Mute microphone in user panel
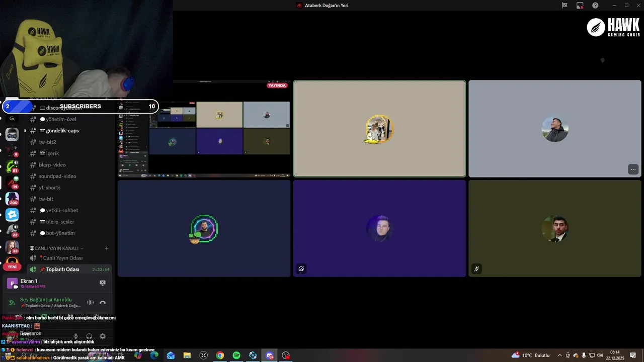Image resolution: width=644 pixels, height=362 pixels. [76, 336]
